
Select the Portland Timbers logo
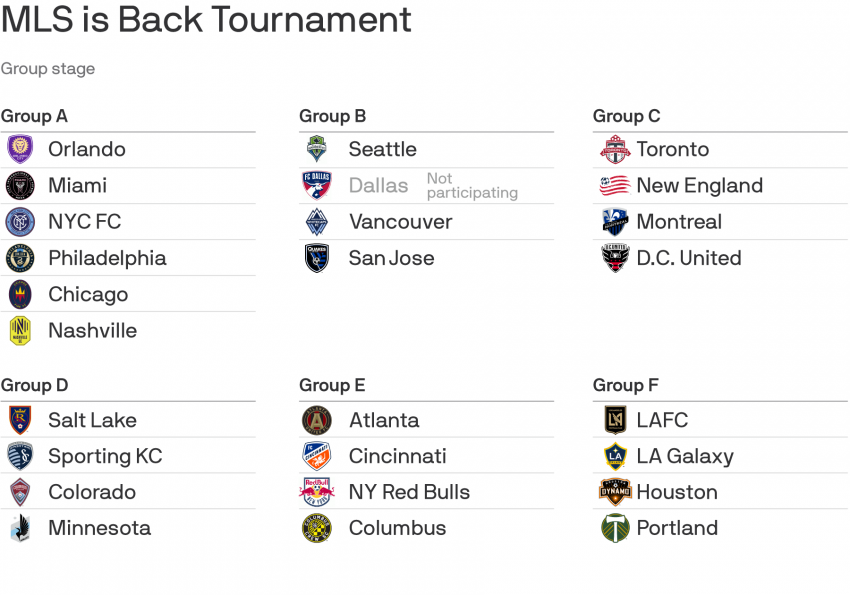point(615,528)
